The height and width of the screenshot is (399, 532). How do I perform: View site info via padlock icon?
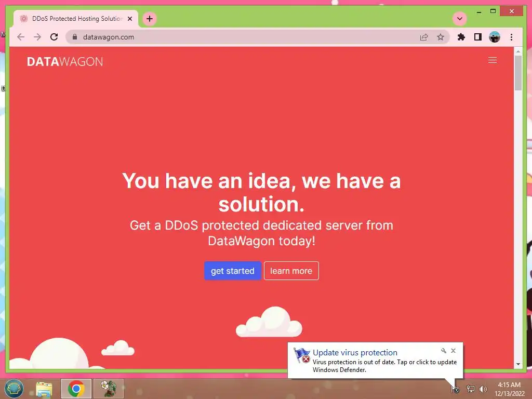pos(75,37)
